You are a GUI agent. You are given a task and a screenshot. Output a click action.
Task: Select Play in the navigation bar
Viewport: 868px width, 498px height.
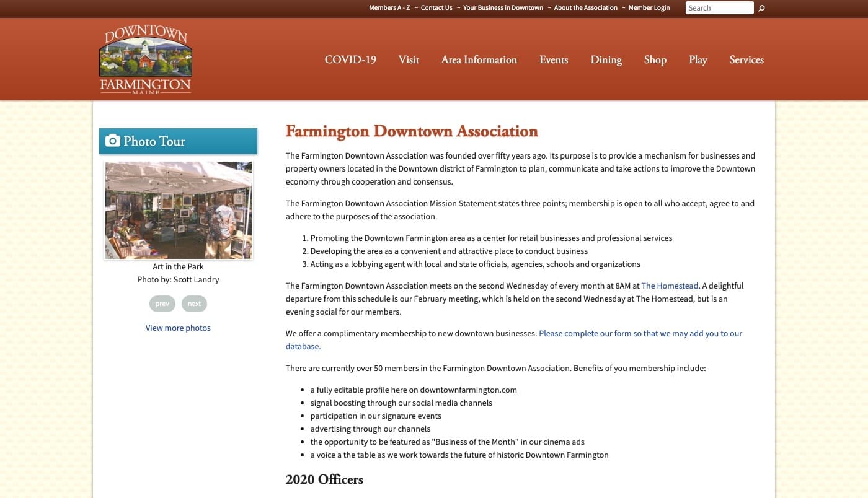pyautogui.click(x=697, y=59)
